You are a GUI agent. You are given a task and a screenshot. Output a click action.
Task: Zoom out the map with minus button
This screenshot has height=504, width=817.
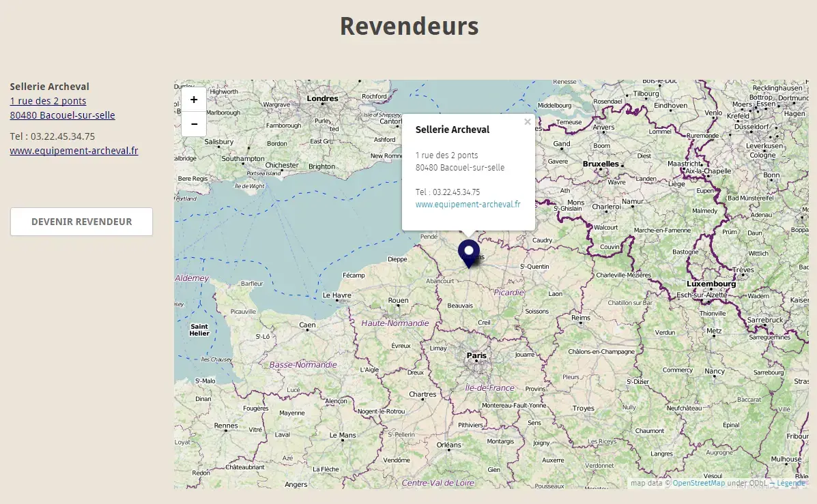pos(194,124)
